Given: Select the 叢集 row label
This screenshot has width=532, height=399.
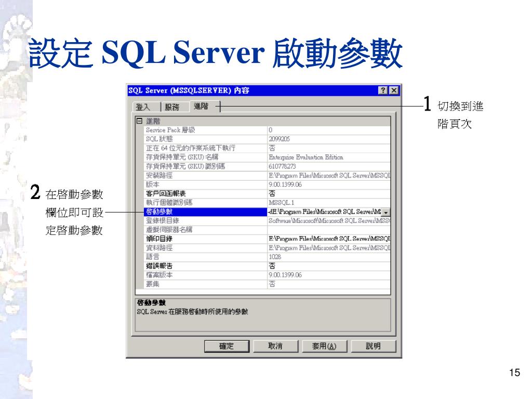Looking at the screenshot, I should pyautogui.click(x=152, y=284).
